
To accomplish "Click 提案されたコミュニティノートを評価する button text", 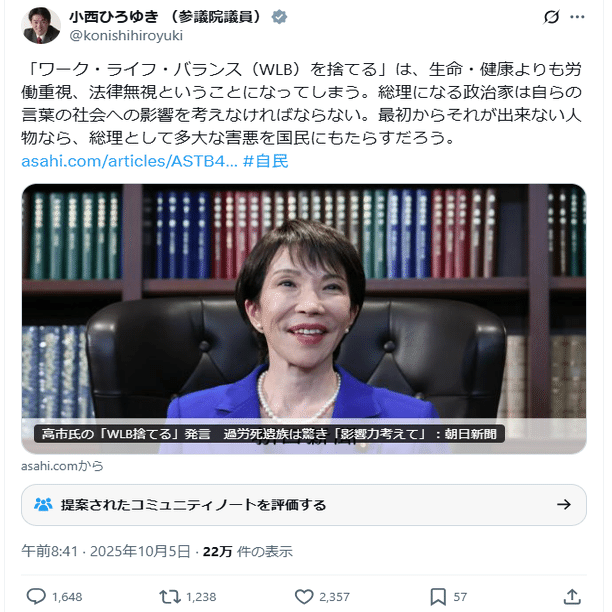I will tap(193, 505).
